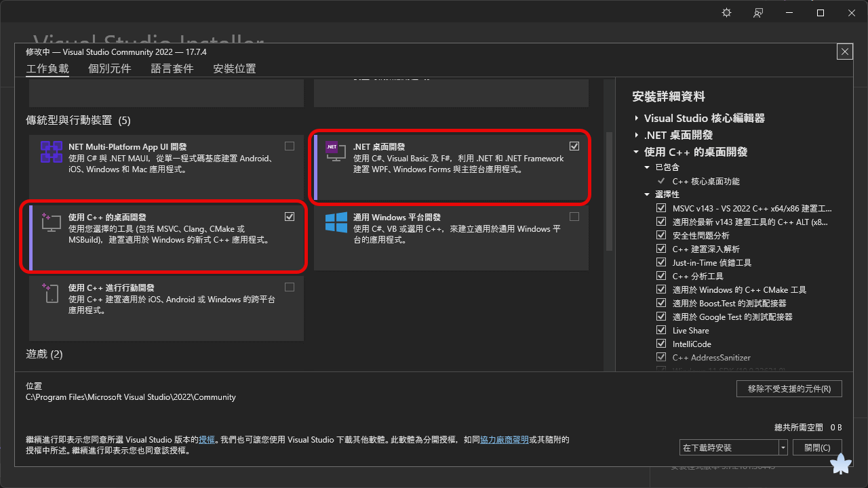Screen dimensions: 868x488
Task: Click the 傳統型與行動裝置 (5) section heading
Action: 78,120
